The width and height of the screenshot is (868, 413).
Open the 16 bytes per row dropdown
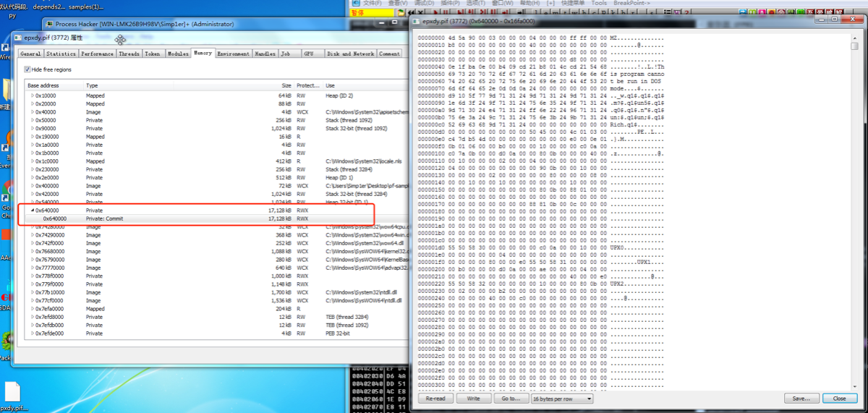click(x=562, y=399)
